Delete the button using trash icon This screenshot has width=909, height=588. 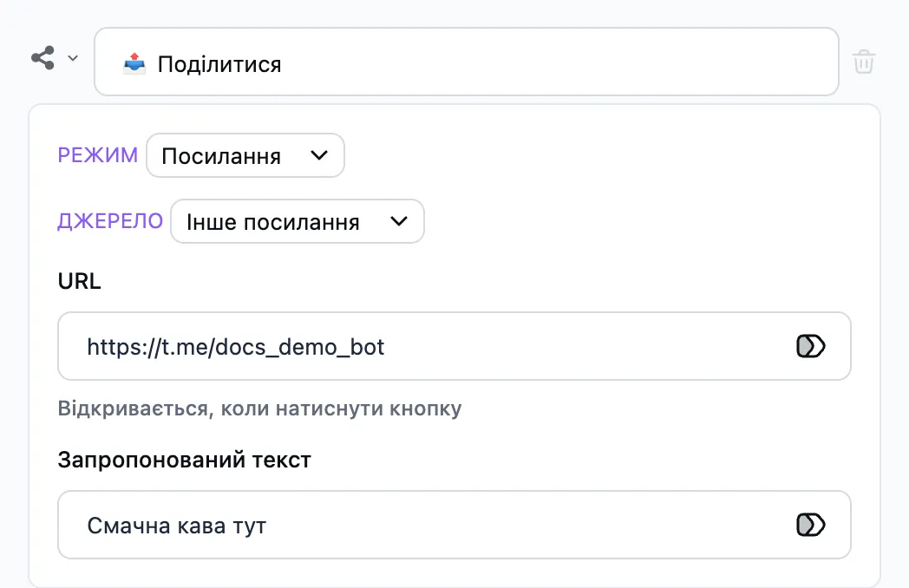pos(863,62)
